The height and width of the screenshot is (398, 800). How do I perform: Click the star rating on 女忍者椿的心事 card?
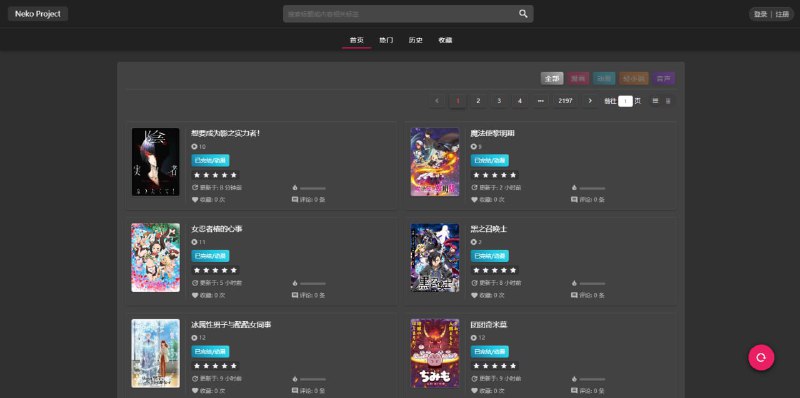coord(215,270)
